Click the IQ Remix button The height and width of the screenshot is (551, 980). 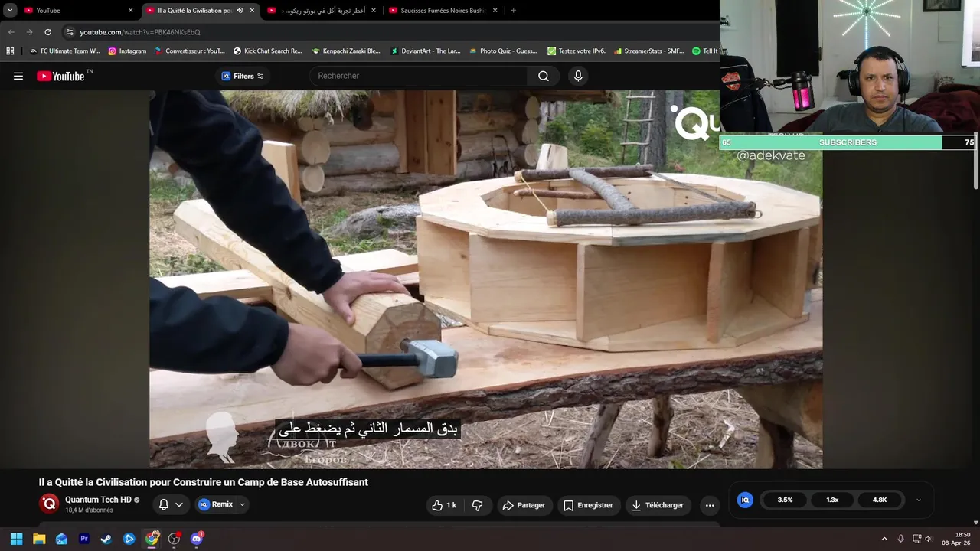[216, 504]
